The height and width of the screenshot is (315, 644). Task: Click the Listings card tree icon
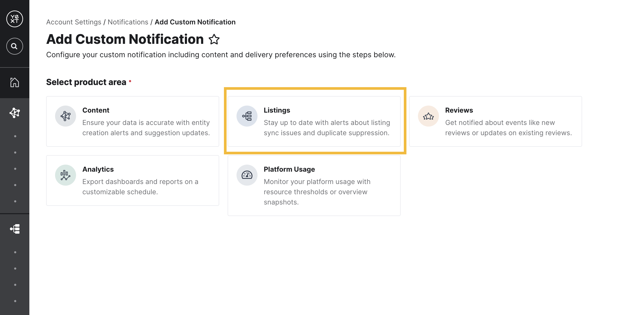tap(247, 116)
